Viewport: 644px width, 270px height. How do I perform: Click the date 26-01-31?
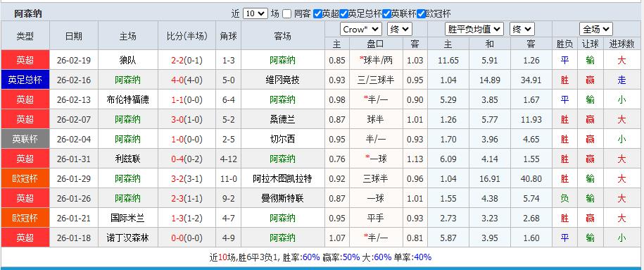pos(74,159)
